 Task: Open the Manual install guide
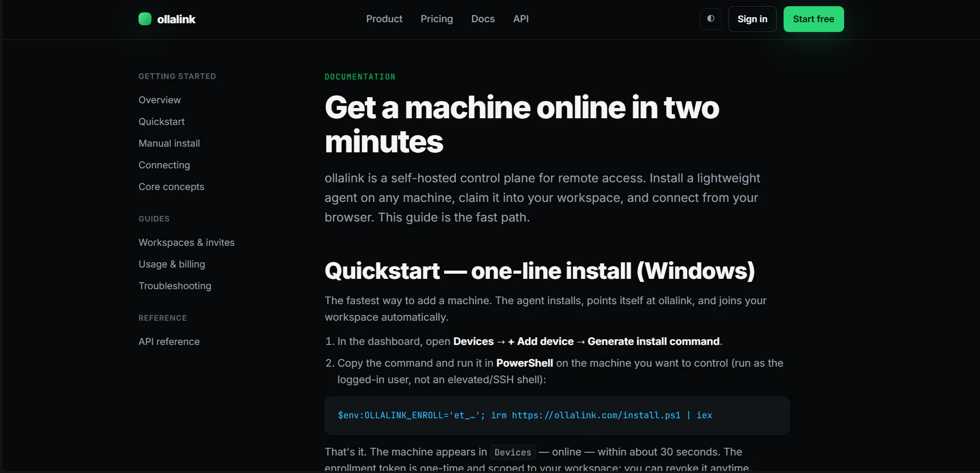point(169,144)
